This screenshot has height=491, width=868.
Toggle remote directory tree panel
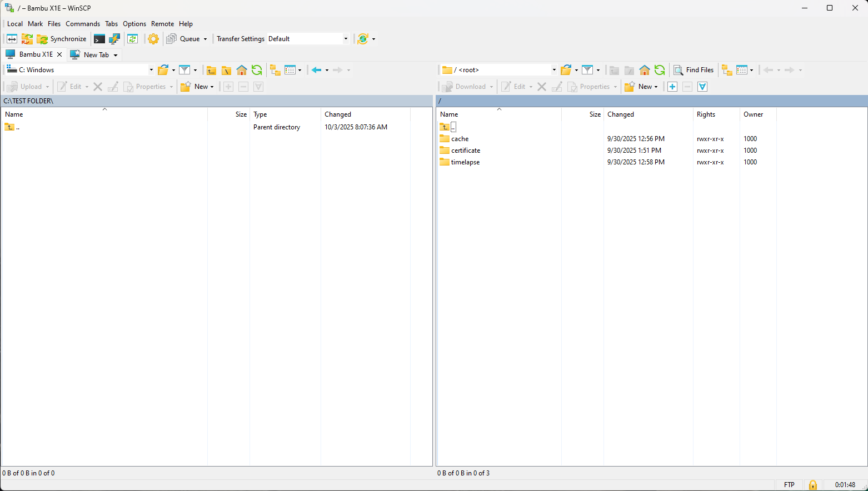727,70
